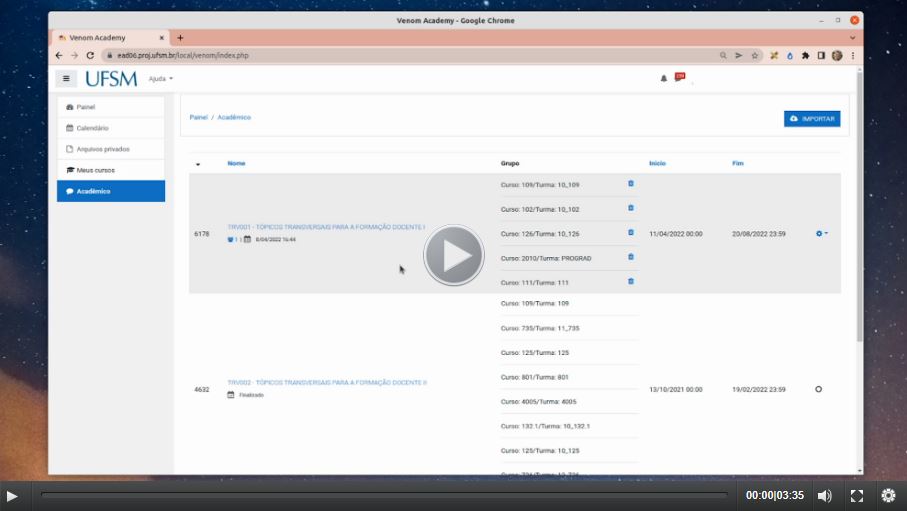Delete the group Curso: 109/Turma: 10_109
Screen dimensions: 907x511
click(630, 184)
